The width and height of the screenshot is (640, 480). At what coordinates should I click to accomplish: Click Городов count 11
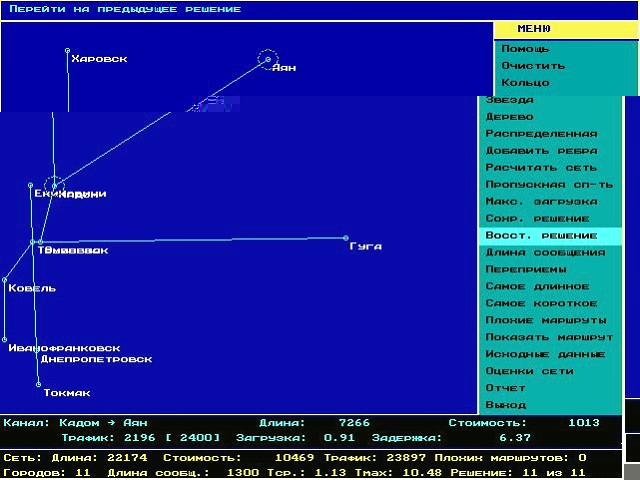[x=83, y=473]
